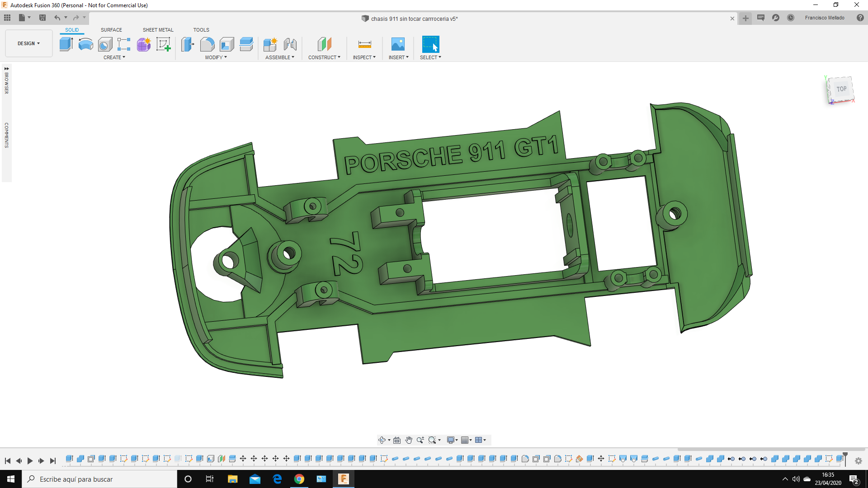Select the Pan tool in the navigation bar
The width and height of the screenshot is (868, 488).
(409, 440)
